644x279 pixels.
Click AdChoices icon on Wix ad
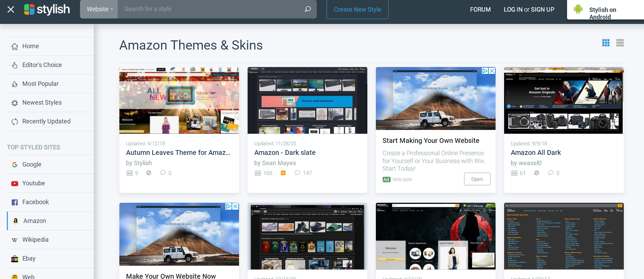(485, 71)
